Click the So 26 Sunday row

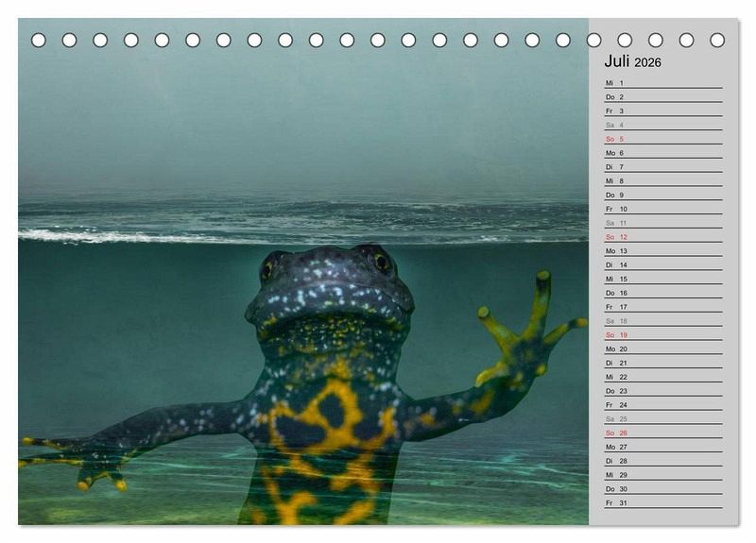tap(662, 433)
